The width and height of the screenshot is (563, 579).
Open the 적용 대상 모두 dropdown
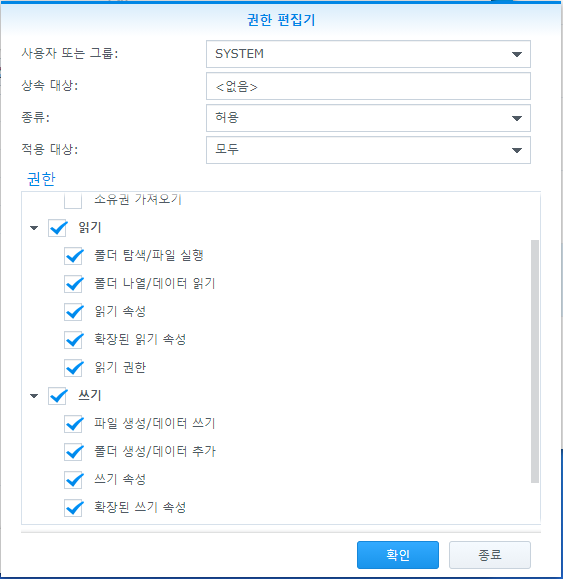pos(368,150)
